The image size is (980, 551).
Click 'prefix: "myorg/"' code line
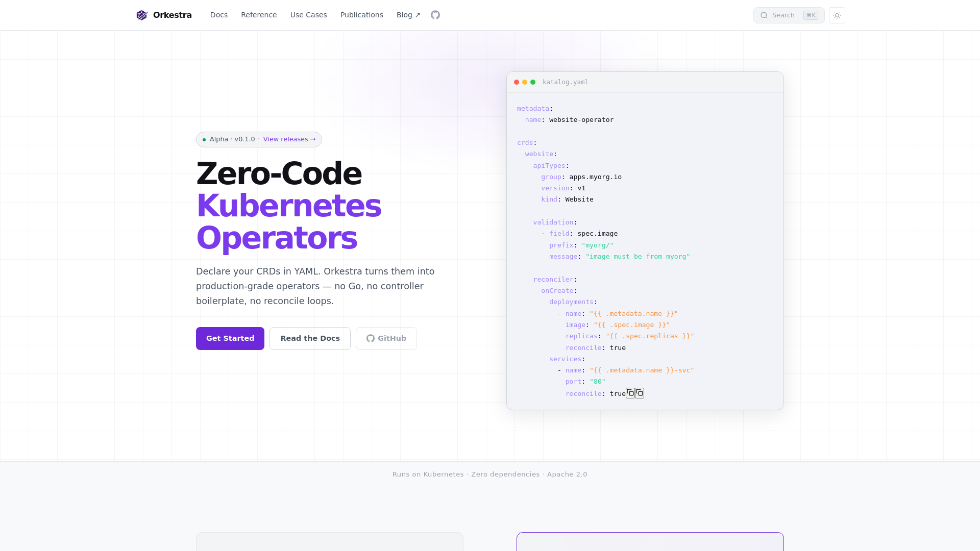tap(581, 245)
